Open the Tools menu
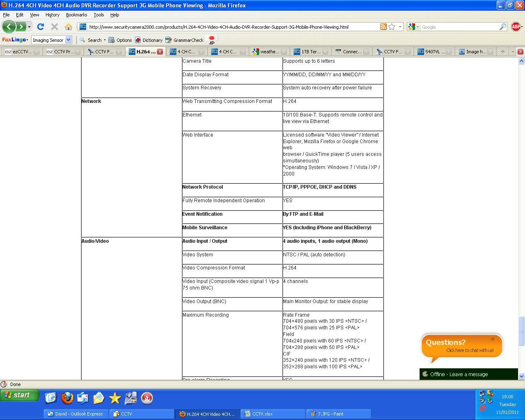This screenshot has width=525, height=420. [98, 15]
